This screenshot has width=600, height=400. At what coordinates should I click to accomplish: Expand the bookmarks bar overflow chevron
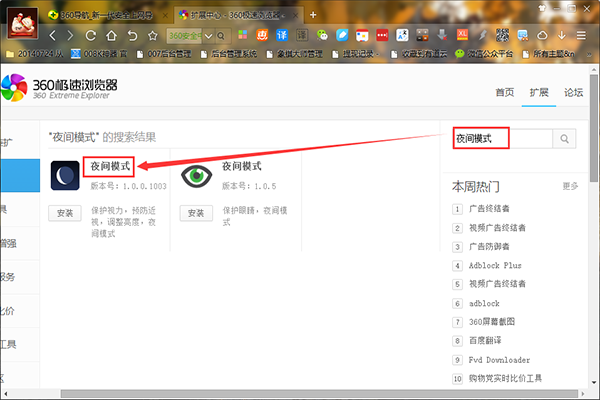[x=589, y=54]
